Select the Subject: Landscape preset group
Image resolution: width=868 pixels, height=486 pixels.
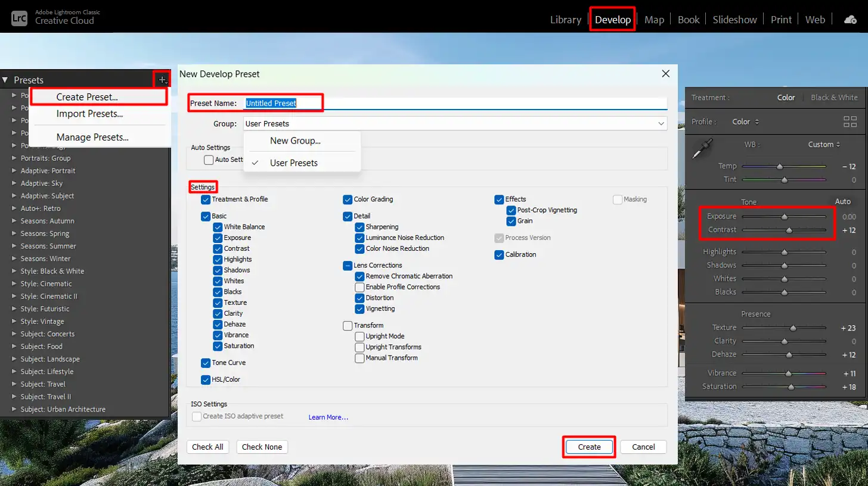[x=50, y=359]
